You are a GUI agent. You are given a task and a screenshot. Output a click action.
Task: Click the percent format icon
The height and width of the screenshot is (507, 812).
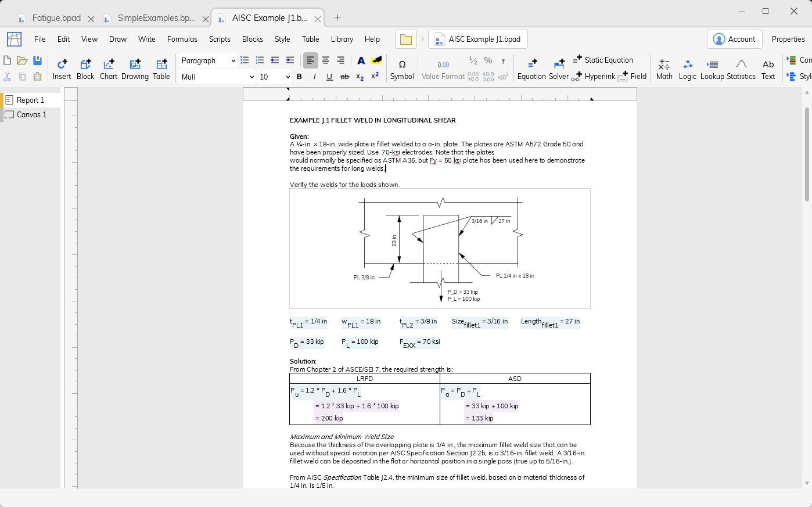tap(488, 60)
